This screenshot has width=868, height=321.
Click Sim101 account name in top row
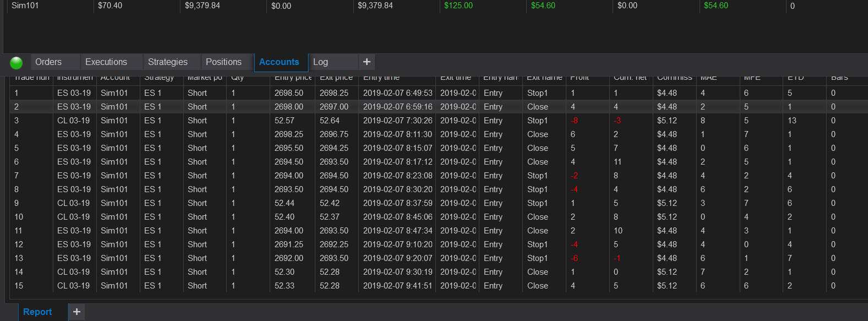tap(25, 6)
